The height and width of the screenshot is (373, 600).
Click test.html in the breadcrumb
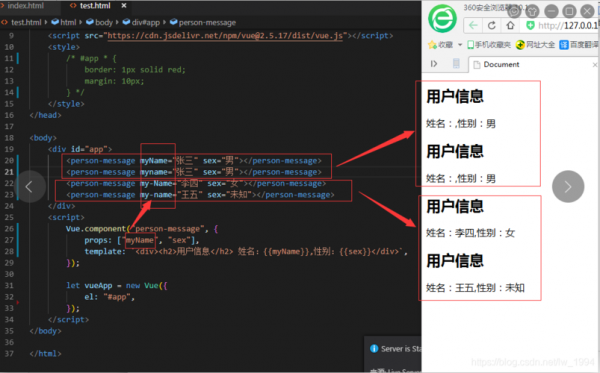click(x=26, y=23)
